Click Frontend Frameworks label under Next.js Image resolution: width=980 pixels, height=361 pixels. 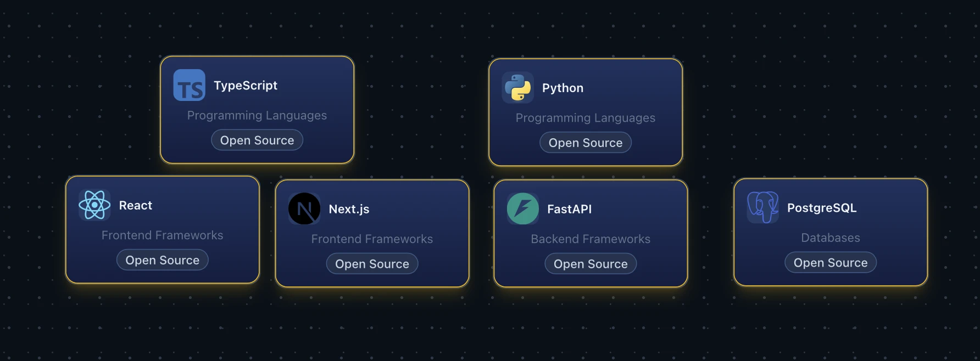(x=372, y=239)
